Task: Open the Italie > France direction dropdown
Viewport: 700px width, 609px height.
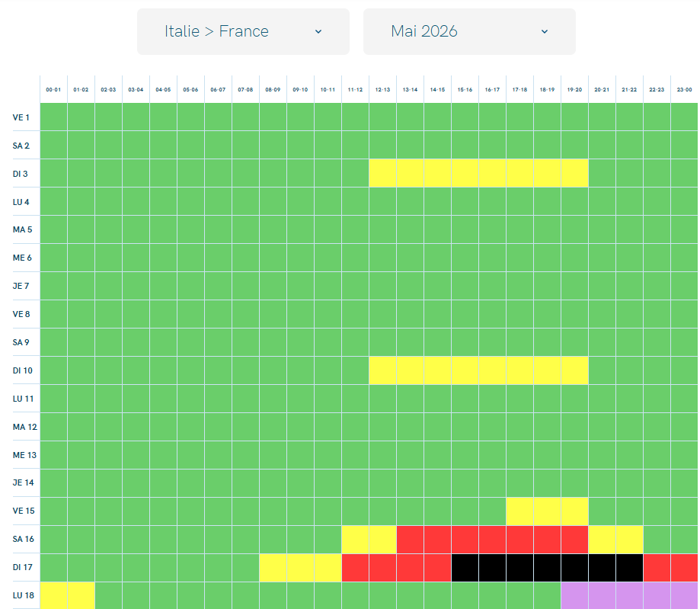Action: click(242, 31)
